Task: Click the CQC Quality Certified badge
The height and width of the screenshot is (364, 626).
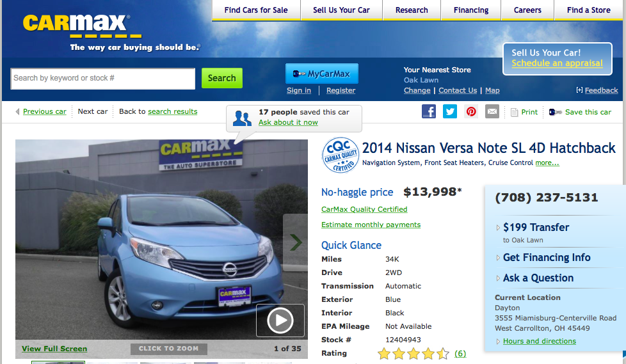Action: (339, 155)
